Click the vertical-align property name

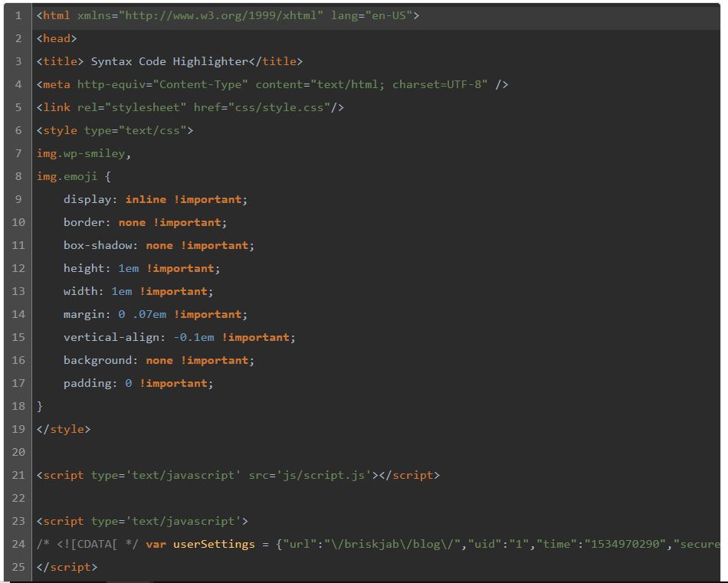point(111,337)
